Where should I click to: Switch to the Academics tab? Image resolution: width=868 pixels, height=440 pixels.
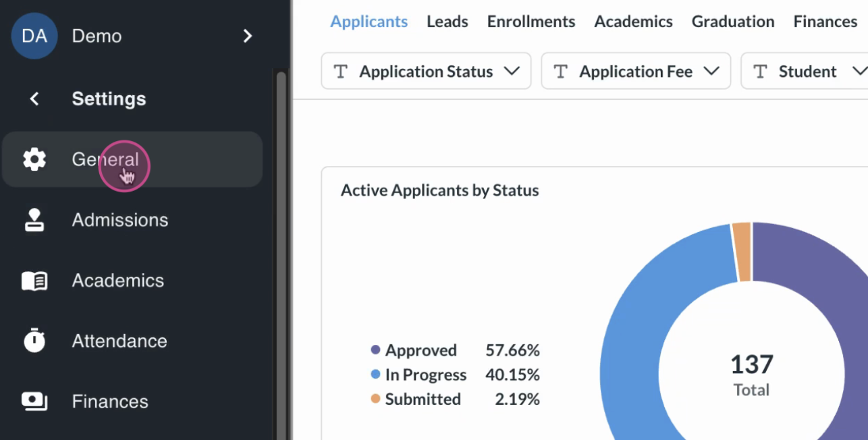633,22
